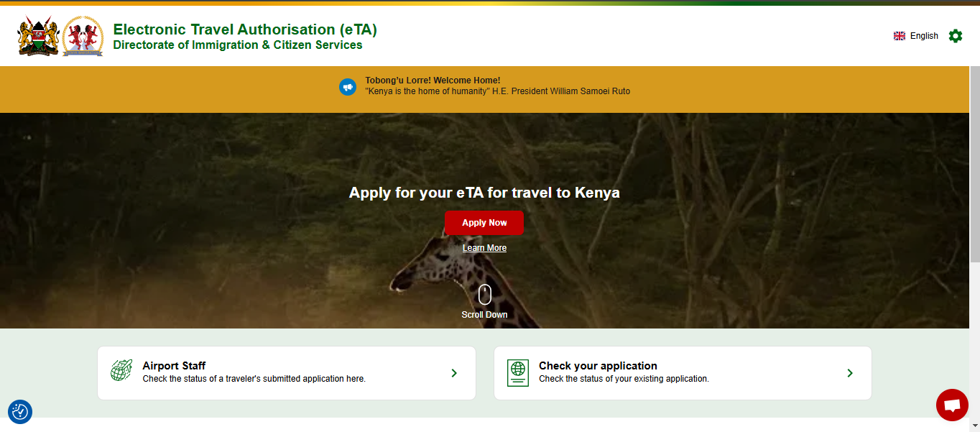Open the Check your application heading
This screenshot has width=980, height=432.
click(598, 366)
